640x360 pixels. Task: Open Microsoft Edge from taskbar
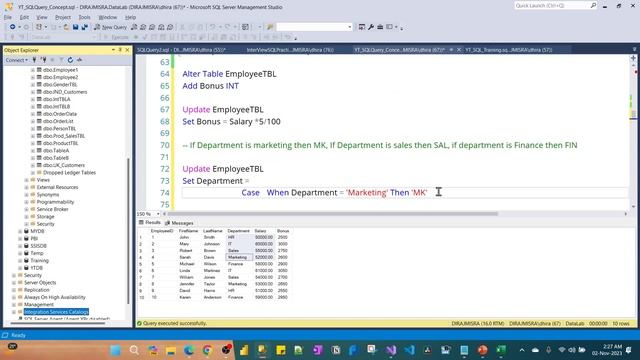point(189,350)
